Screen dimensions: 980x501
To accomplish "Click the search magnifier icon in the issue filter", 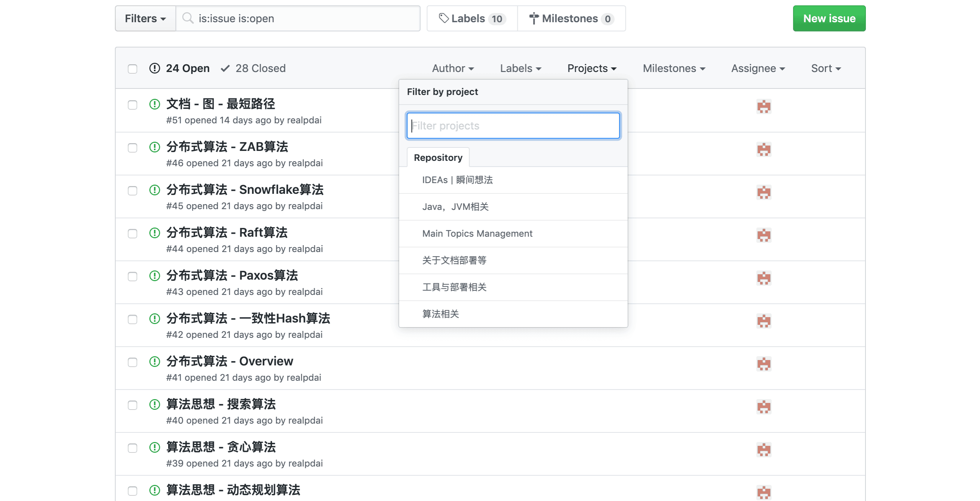I will [188, 18].
